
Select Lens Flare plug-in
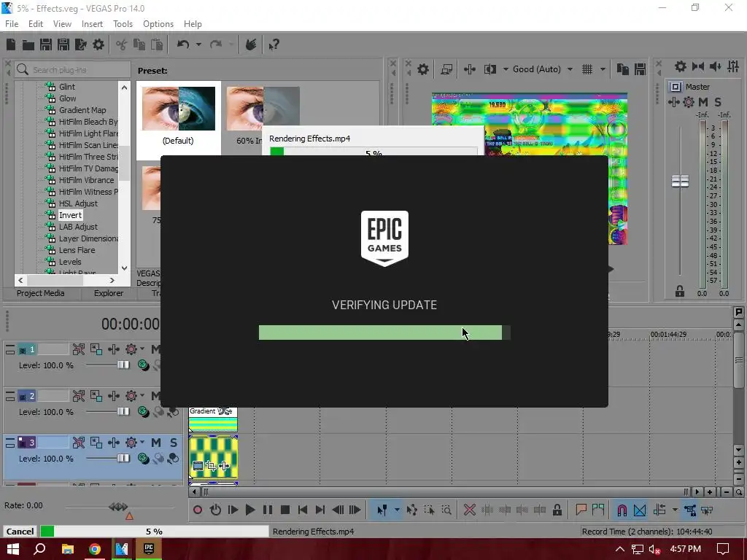[77, 250]
